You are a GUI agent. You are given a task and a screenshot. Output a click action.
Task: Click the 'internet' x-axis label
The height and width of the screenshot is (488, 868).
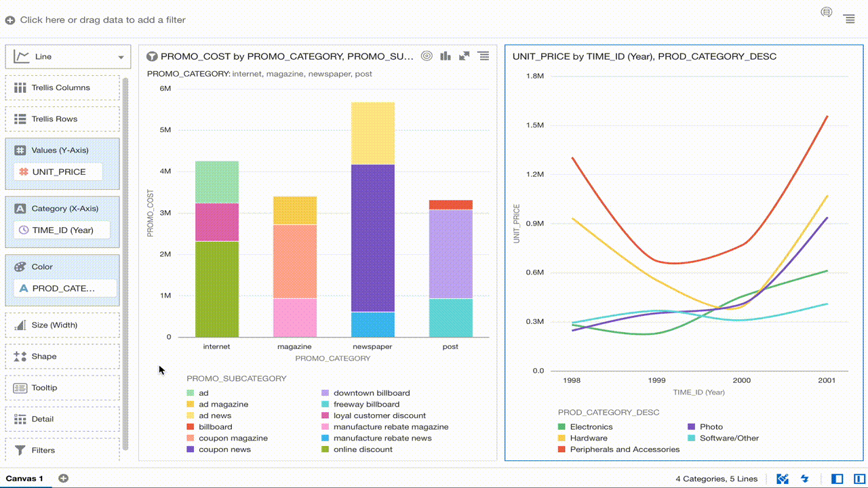pos(217,346)
